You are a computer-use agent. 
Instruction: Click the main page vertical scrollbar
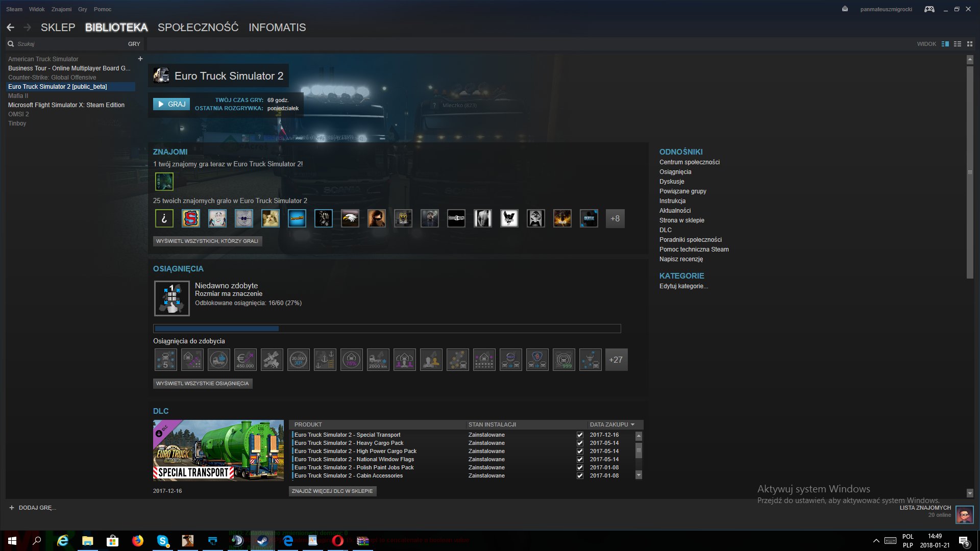point(970,172)
